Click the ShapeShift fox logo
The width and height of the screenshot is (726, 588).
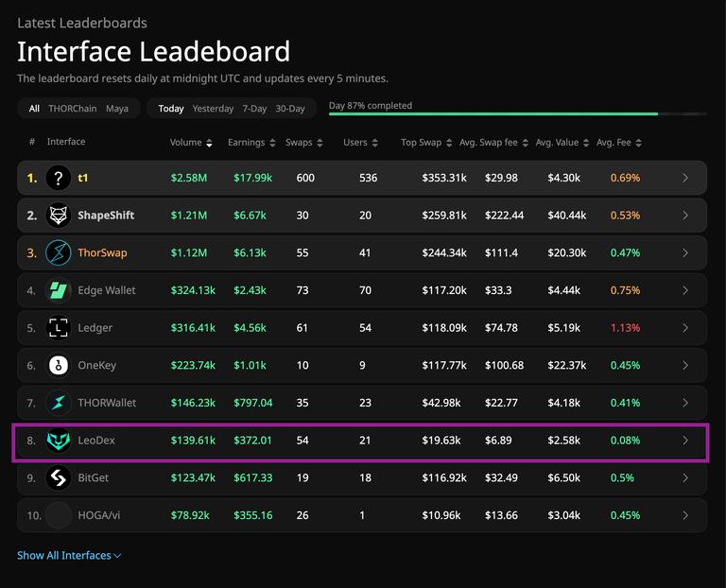pos(59,216)
